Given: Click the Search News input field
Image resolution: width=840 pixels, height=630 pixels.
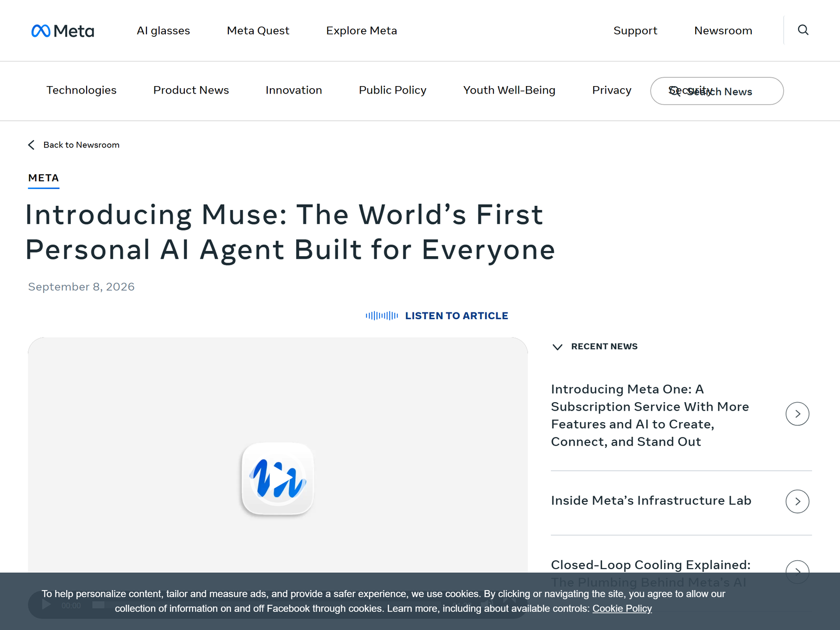Looking at the screenshot, I should point(717,91).
